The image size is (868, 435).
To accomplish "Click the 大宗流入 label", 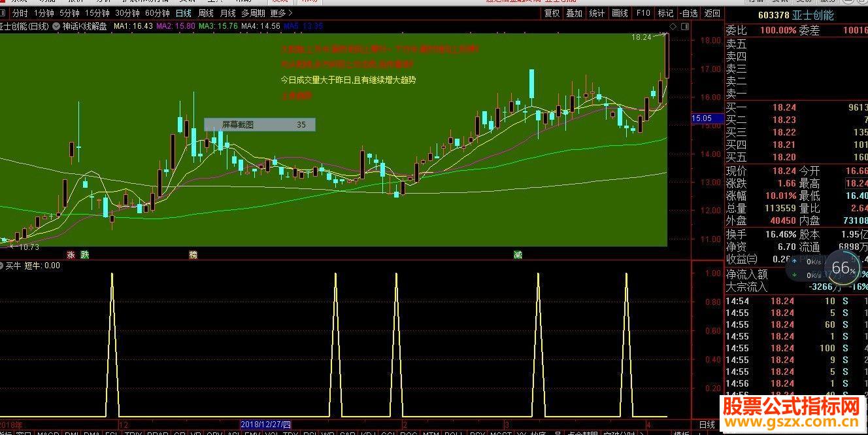I will tap(746, 287).
